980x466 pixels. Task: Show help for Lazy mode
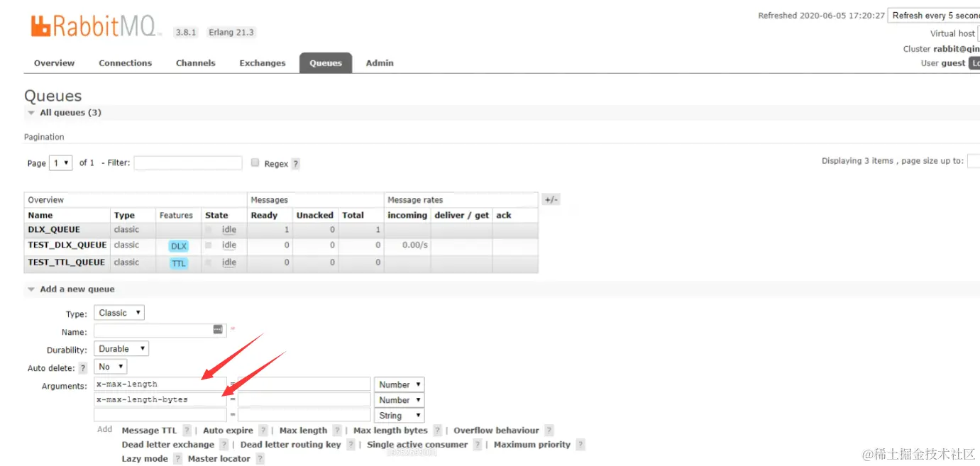point(177,459)
